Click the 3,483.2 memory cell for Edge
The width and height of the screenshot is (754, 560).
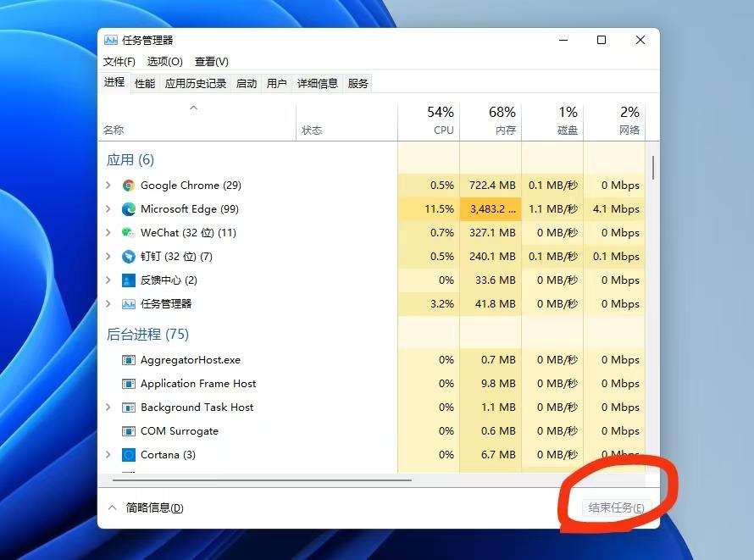tap(491, 209)
